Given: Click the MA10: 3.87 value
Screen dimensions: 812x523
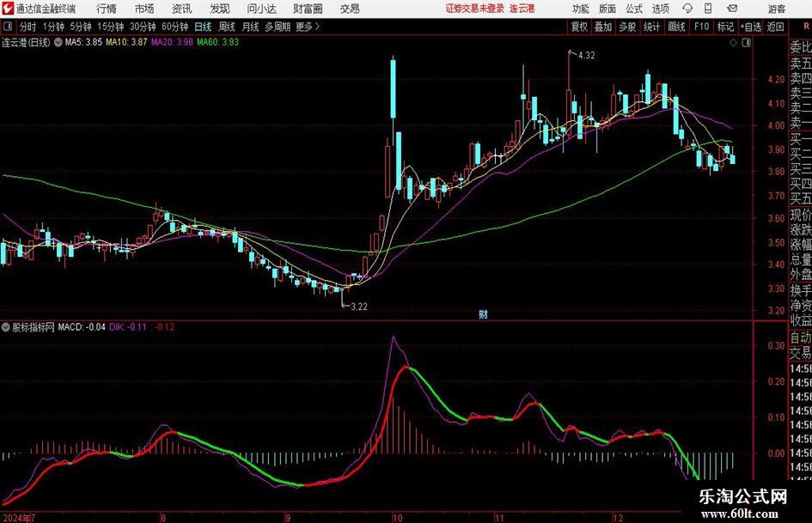Looking at the screenshot, I should [x=126, y=42].
